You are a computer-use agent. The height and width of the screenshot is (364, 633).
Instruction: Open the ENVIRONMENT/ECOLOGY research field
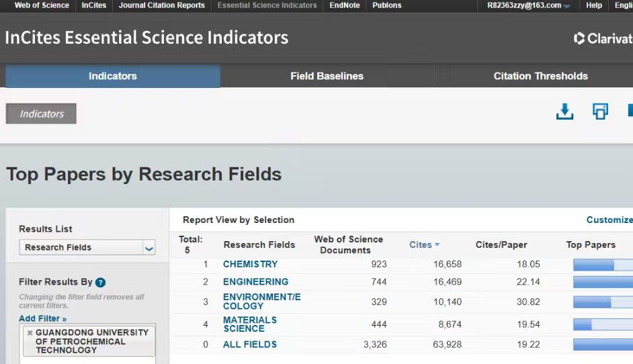tap(261, 302)
